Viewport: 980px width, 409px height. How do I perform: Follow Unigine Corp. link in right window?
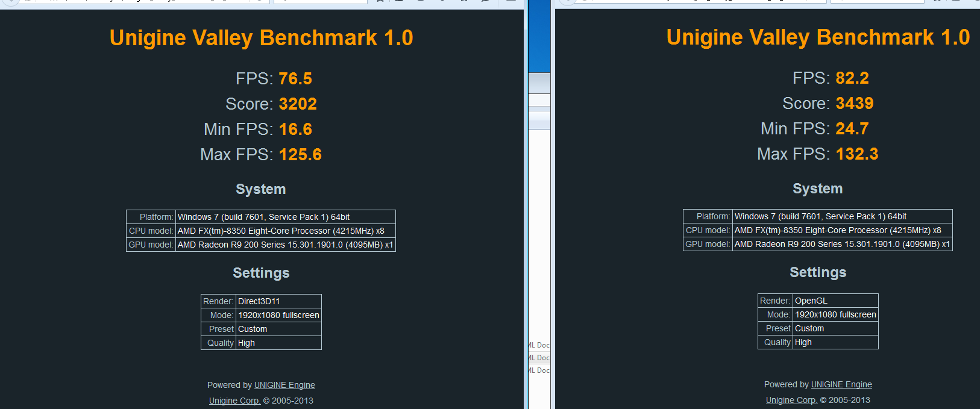[x=791, y=400]
